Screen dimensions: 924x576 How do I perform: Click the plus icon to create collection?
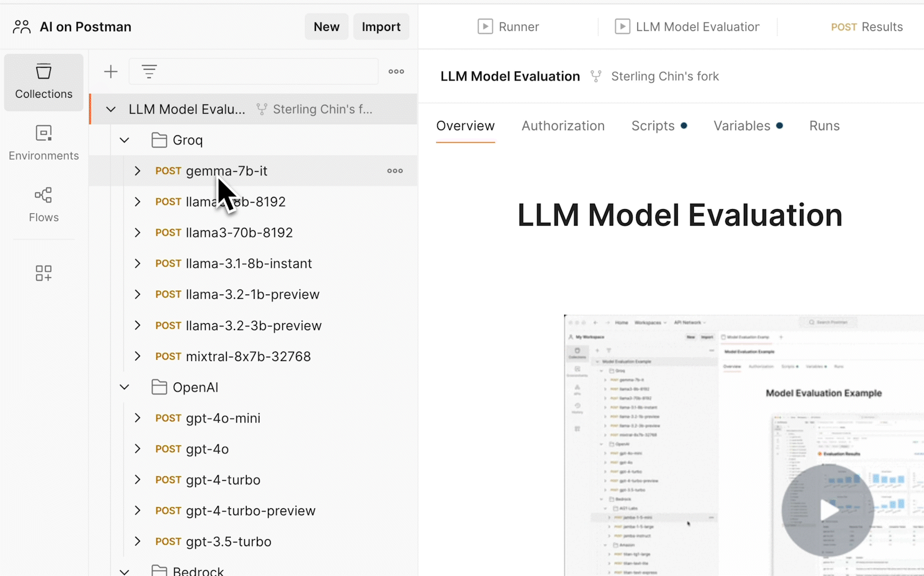click(111, 71)
